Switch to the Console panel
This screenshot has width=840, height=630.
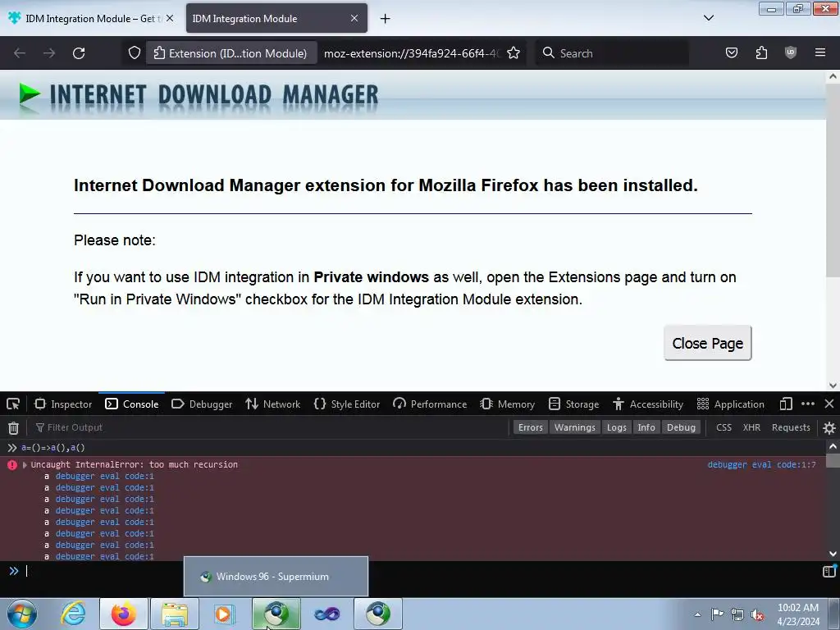tap(132, 404)
